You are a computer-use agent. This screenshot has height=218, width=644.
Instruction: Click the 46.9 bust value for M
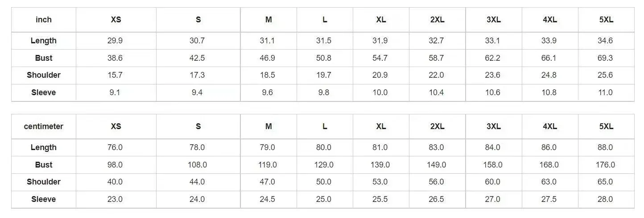point(268,58)
